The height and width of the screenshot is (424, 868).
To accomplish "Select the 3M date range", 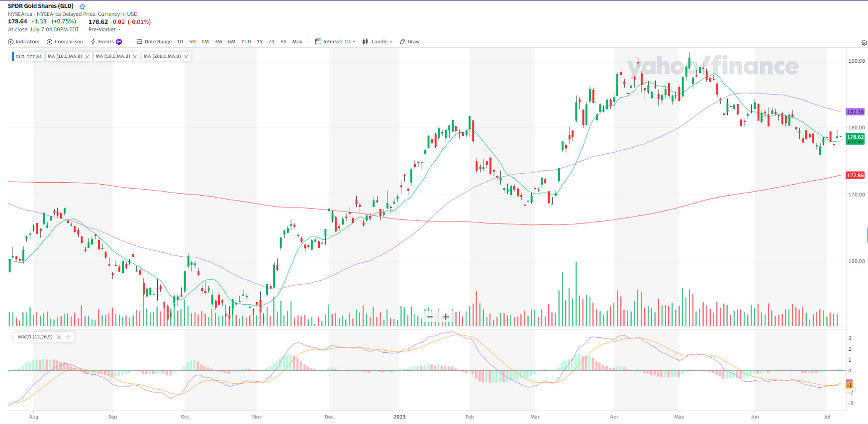I will 218,42.
